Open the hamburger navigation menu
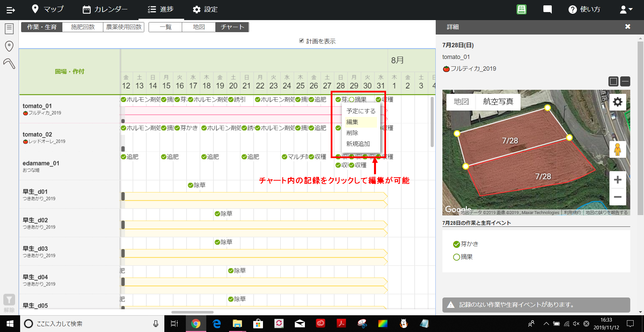 (11, 10)
